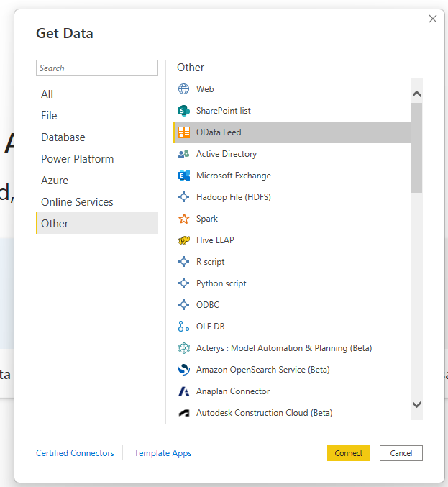Image resolution: width=448 pixels, height=487 pixels.
Task: Select Amazon OpenSearch Service (Beta) text
Action: [x=262, y=370]
